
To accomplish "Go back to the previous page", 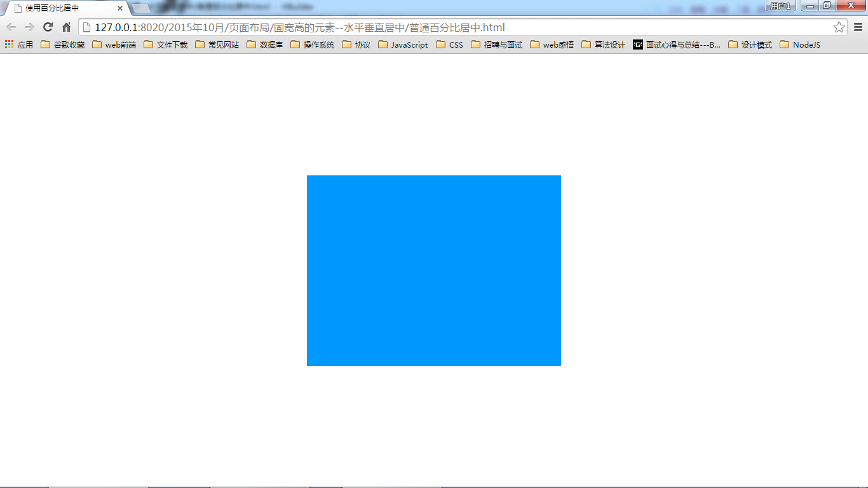I will click(11, 27).
